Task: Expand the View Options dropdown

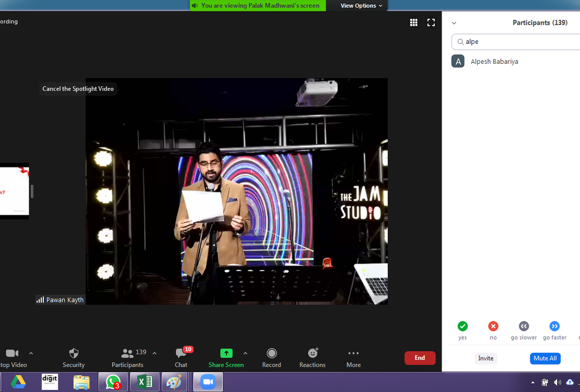Action: tap(362, 6)
